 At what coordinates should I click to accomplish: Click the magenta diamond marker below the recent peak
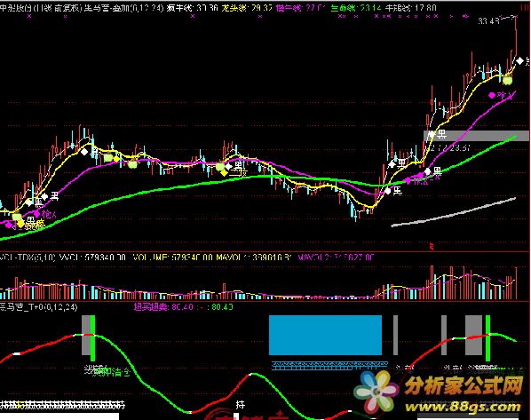point(492,96)
